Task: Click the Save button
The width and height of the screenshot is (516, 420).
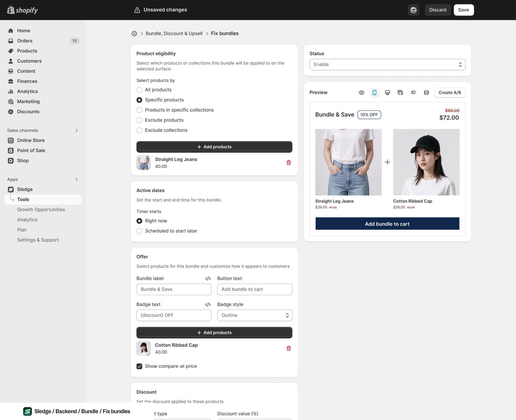Action: 464,10
